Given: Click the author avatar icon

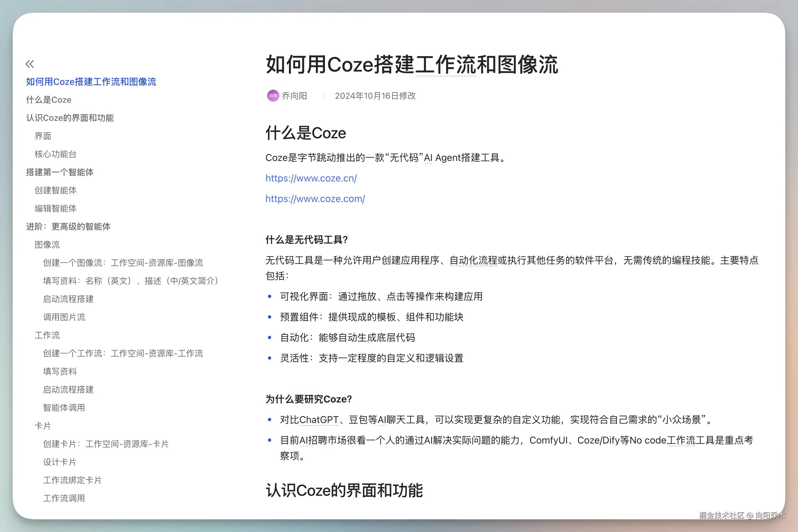Looking at the screenshot, I should (273, 96).
